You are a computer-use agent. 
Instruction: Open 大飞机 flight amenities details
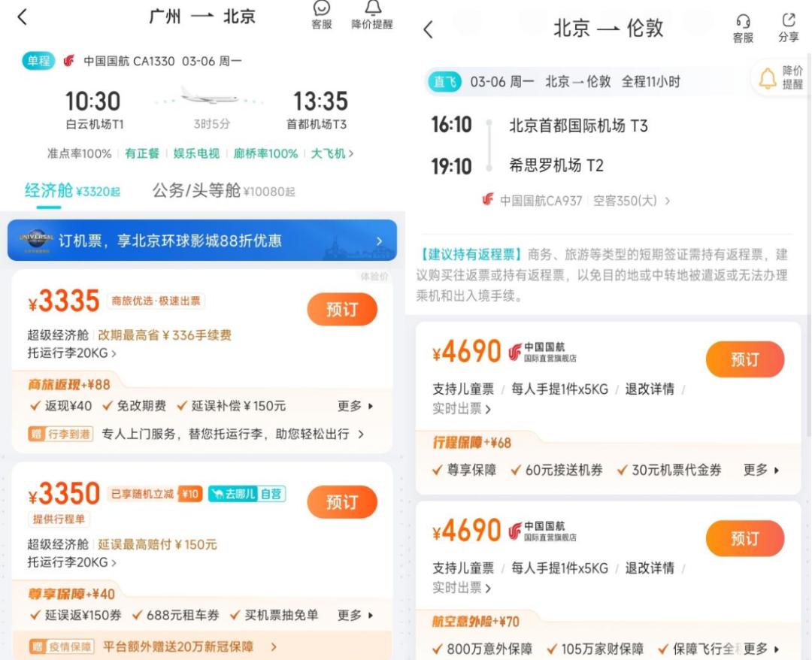coord(332,153)
